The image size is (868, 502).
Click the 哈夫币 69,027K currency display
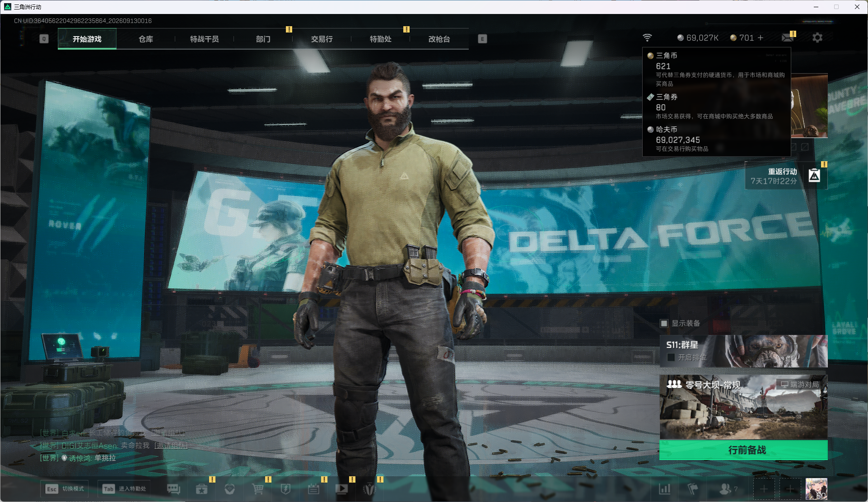point(698,38)
